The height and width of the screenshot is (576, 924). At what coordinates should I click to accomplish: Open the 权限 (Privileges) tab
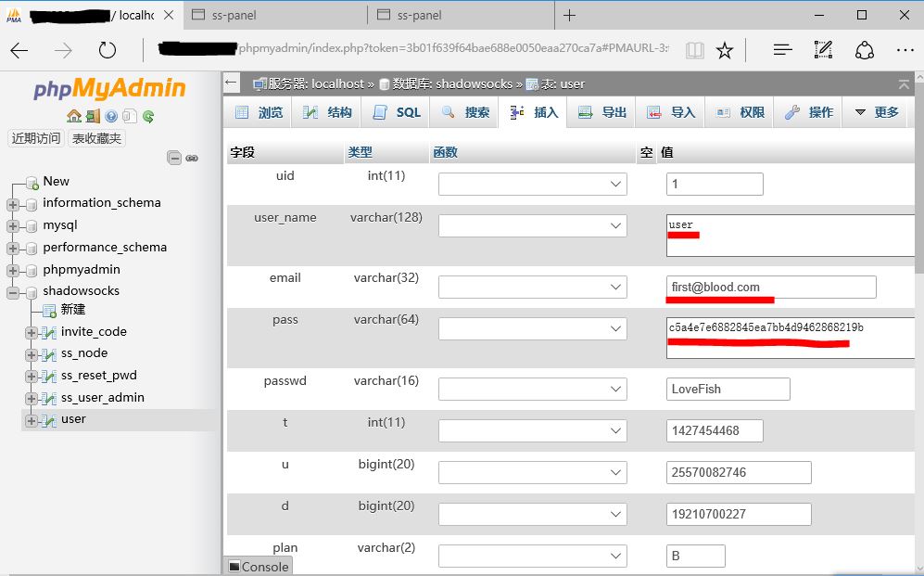pos(740,112)
